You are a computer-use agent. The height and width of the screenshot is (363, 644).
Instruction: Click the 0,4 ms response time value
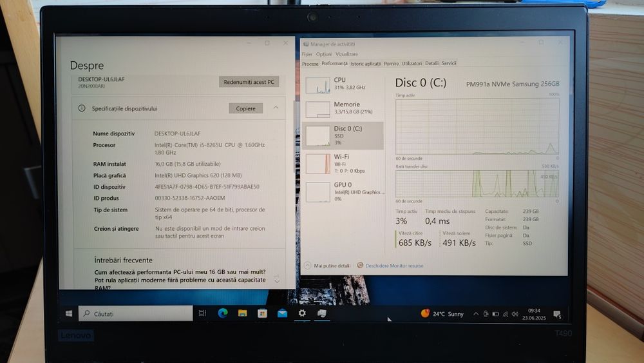click(437, 221)
